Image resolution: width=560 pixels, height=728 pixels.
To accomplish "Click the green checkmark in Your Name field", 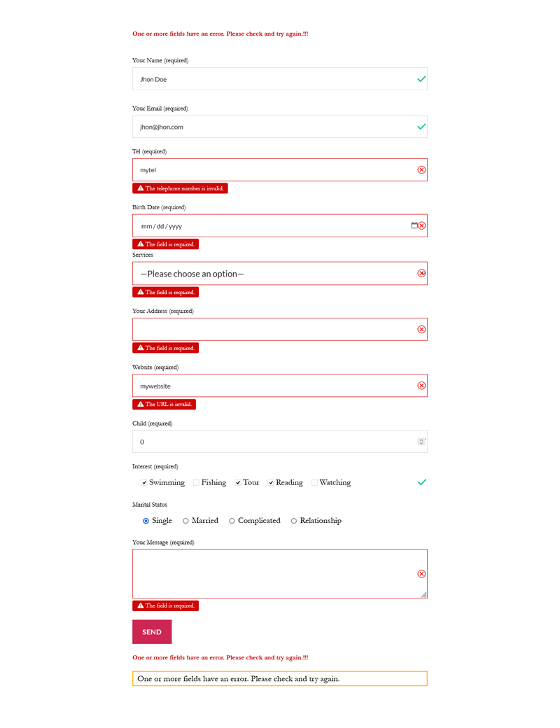I will click(x=421, y=79).
